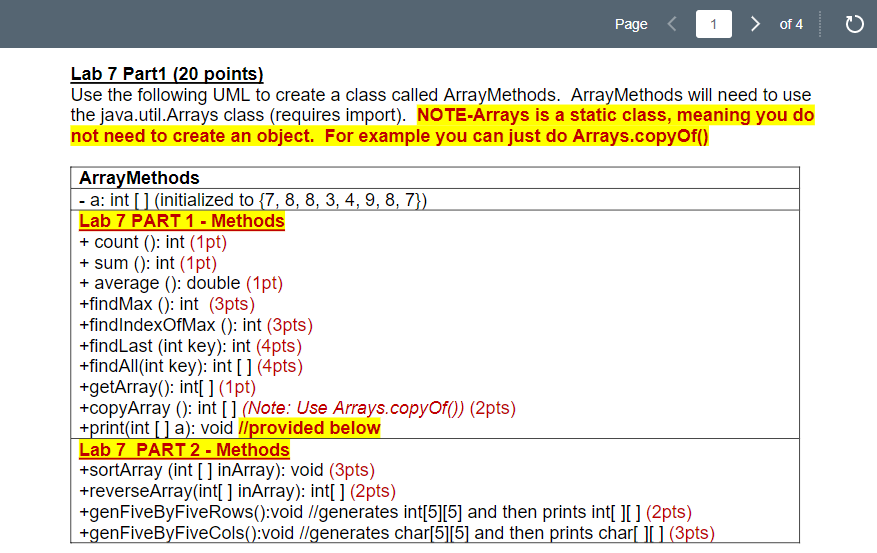The image size is (877, 553).
Task: Click the rotate document icon
Action: point(854,24)
